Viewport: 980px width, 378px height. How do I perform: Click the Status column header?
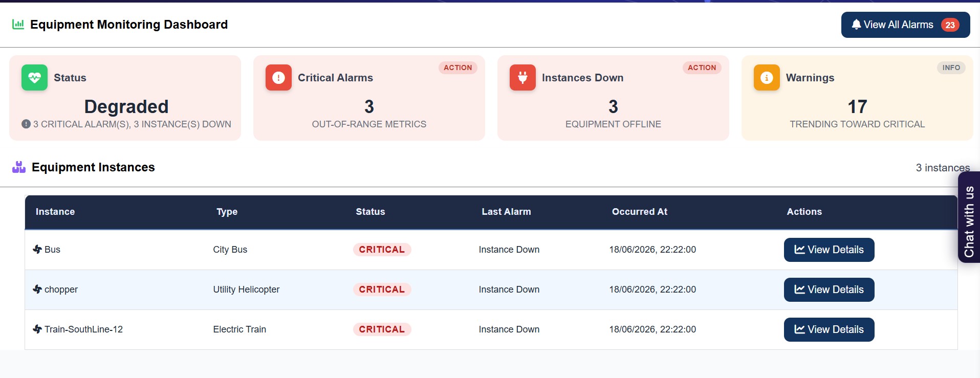[x=371, y=212]
